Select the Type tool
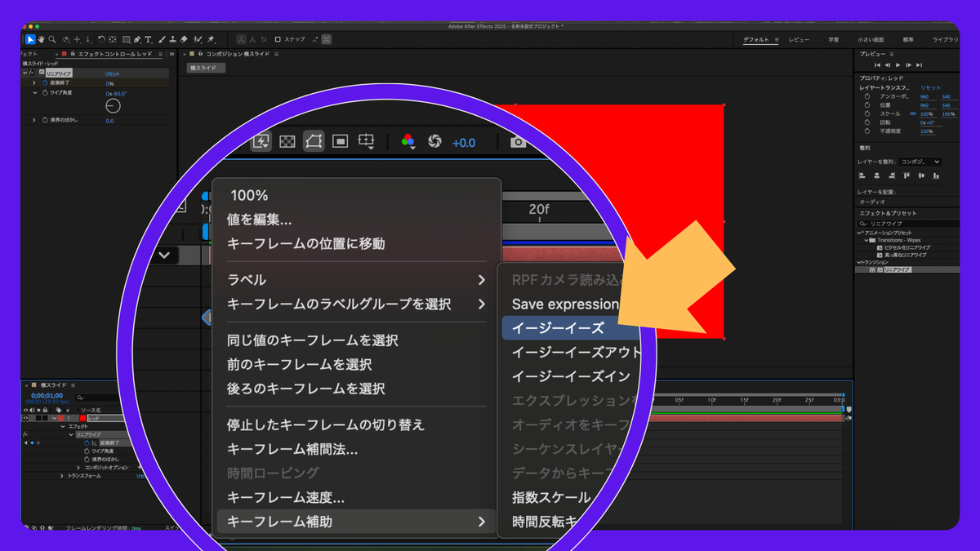980x551 pixels. coord(148,39)
